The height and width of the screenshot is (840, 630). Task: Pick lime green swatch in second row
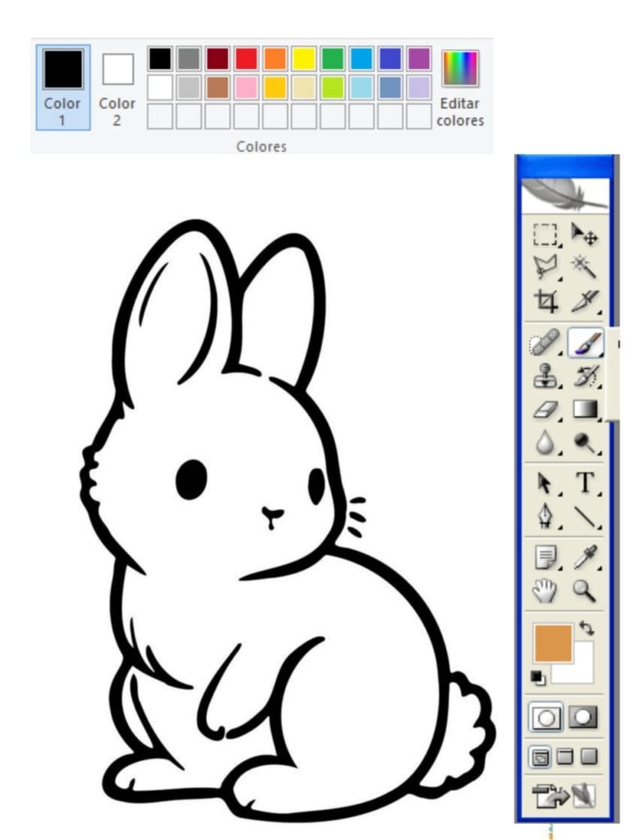[333, 87]
